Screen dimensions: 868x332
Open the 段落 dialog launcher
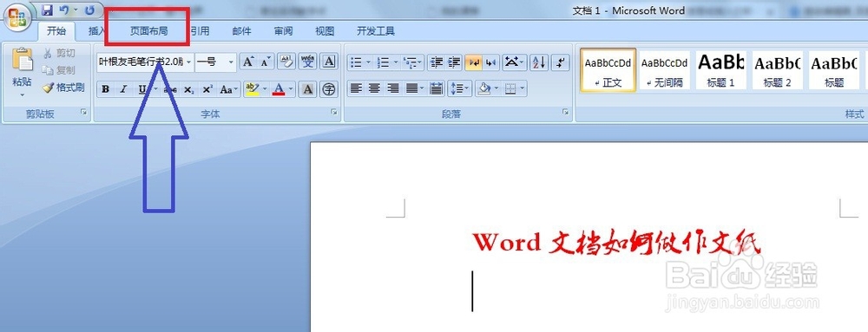pyautogui.click(x=566, y=112)
